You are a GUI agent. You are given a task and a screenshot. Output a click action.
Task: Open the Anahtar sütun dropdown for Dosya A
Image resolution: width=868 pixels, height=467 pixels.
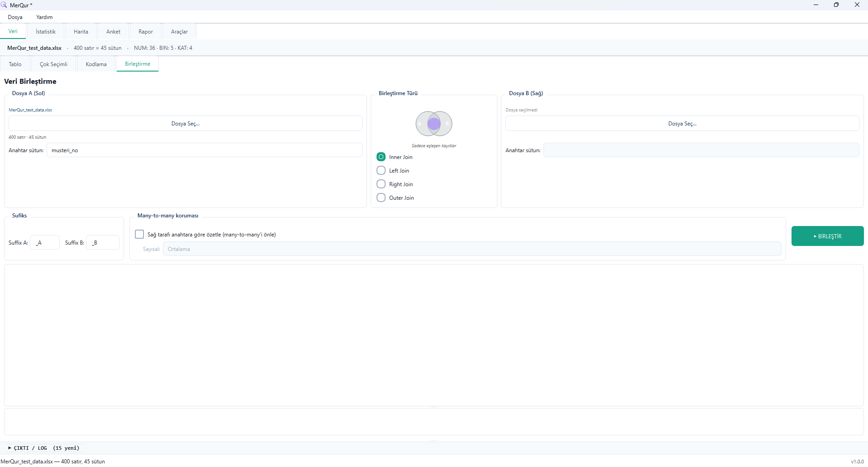(205, 150)
